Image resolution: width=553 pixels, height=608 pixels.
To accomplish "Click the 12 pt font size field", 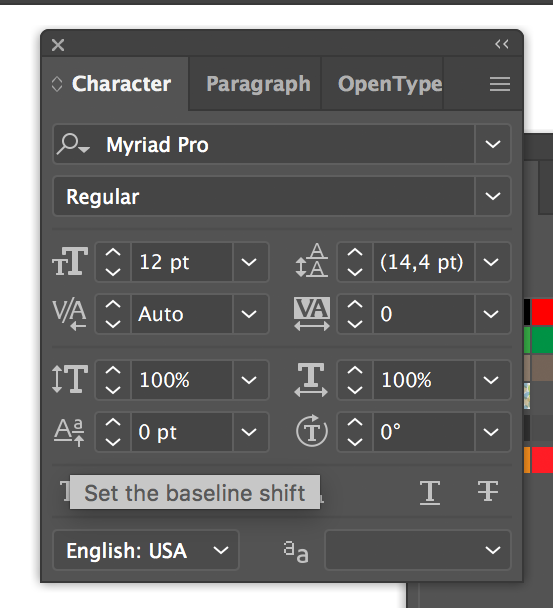I will click(182, 262).
